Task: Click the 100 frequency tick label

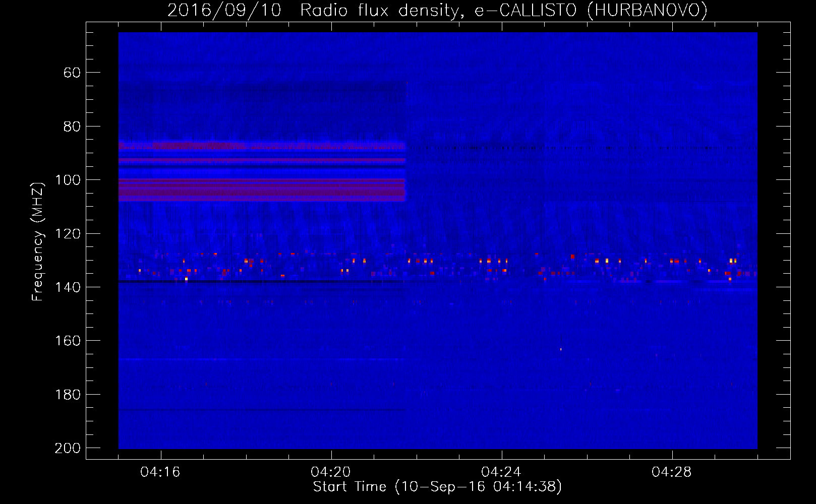Action: pyautogui.click(x=68, y=180)
